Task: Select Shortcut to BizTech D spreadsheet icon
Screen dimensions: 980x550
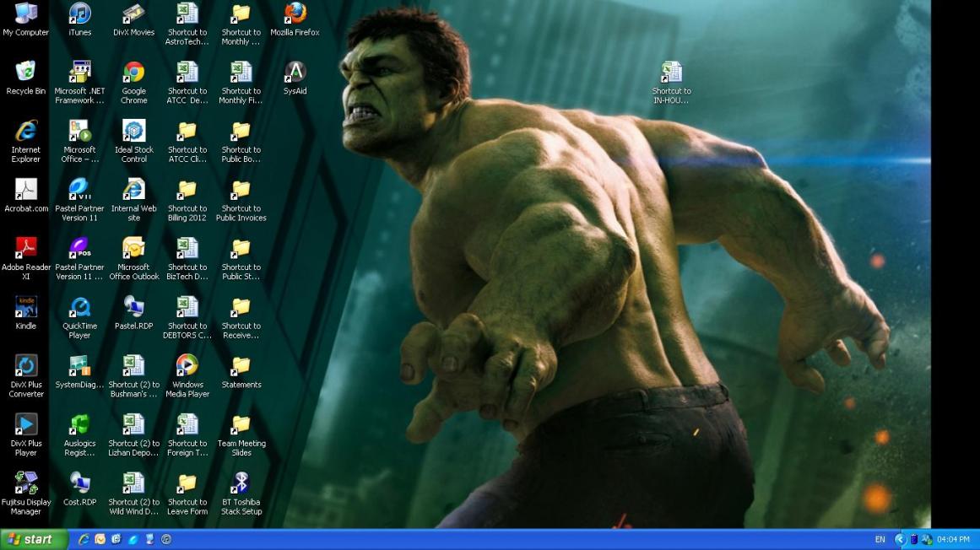Action: pos(187,248)
